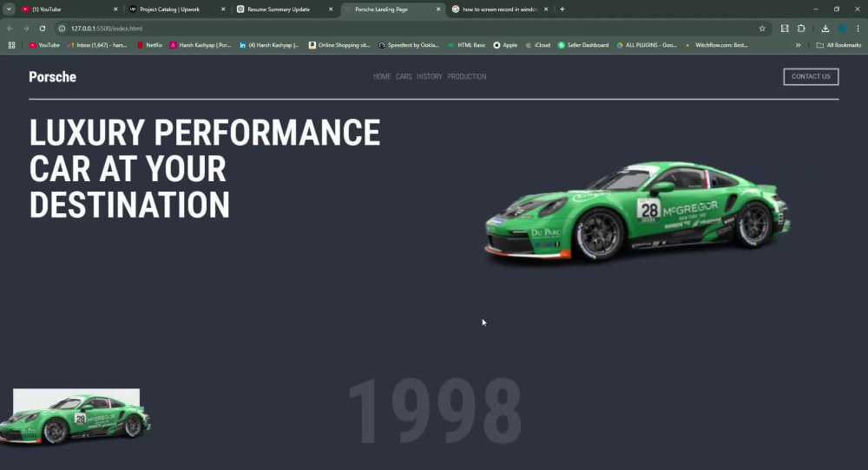Restore down the browser window

click(837, 9)
